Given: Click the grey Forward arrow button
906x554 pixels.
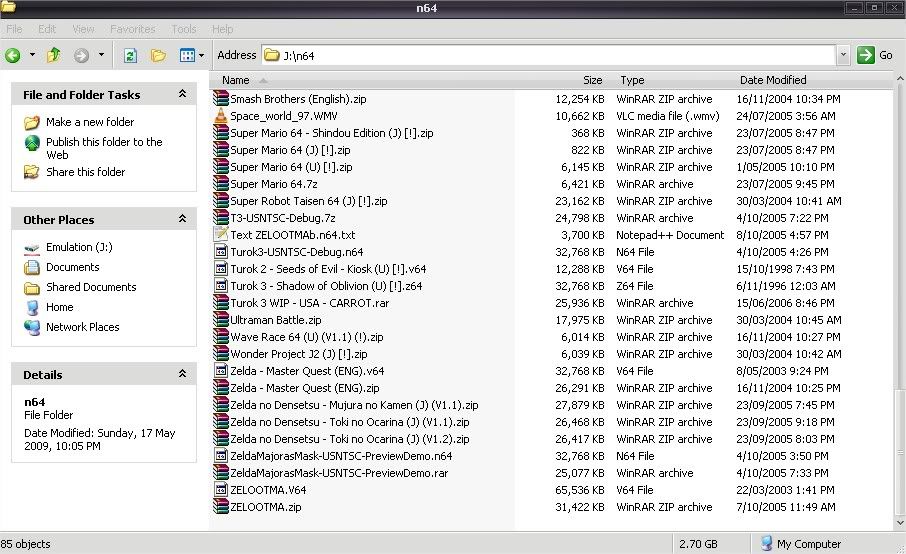Looking at the screenshot, I should click(81, 55).
